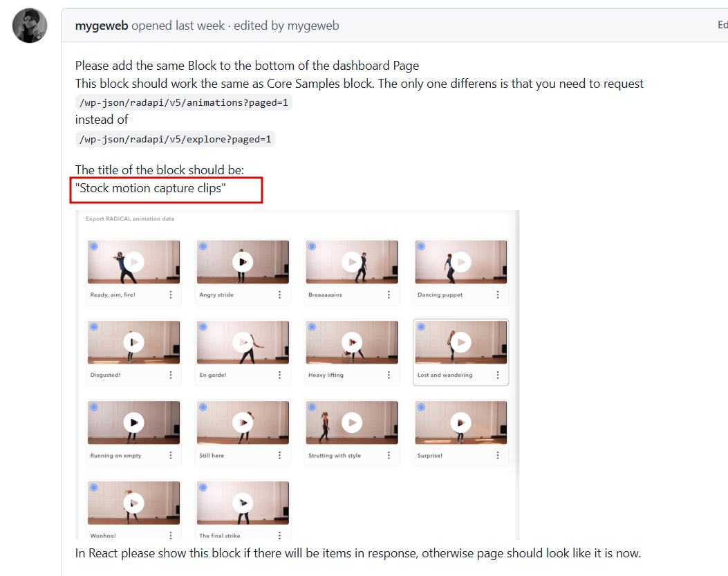Expand the Disgusted! kebab menu
Image resolution: width=728 pixels, height=576 pixels.
tap(171, 375)
